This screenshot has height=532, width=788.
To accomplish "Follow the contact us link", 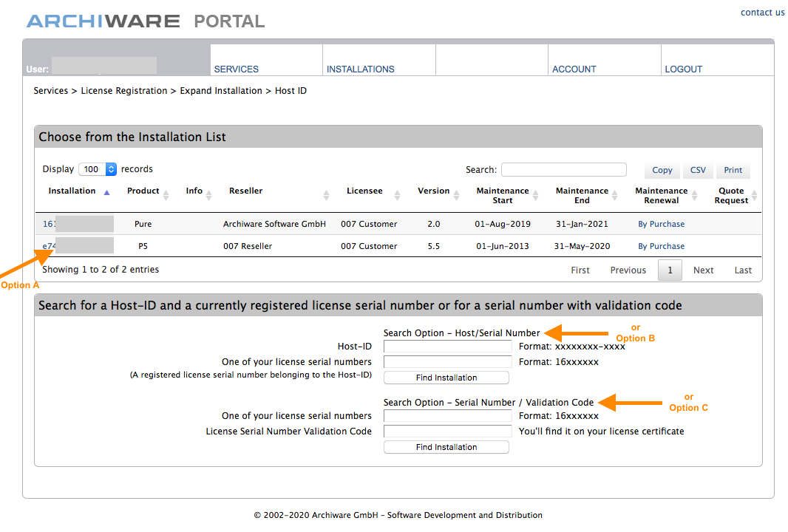I will (762, 13).
